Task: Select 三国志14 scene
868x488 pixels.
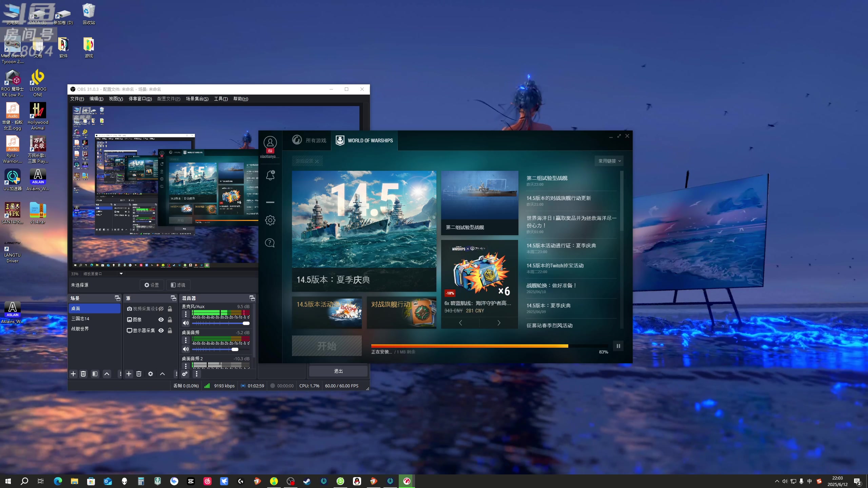Action: (95, 319)
